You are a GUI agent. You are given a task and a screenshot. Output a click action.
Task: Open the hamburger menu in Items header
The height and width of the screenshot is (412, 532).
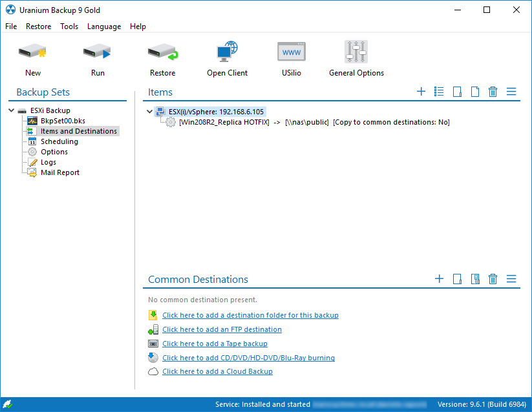click(511, 92)
